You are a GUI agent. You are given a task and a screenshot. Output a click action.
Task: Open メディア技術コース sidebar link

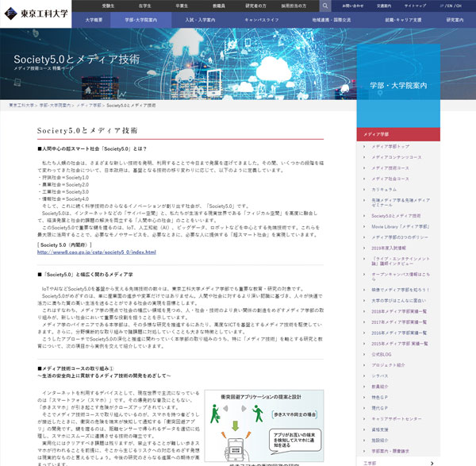click(x=390, y=168)
